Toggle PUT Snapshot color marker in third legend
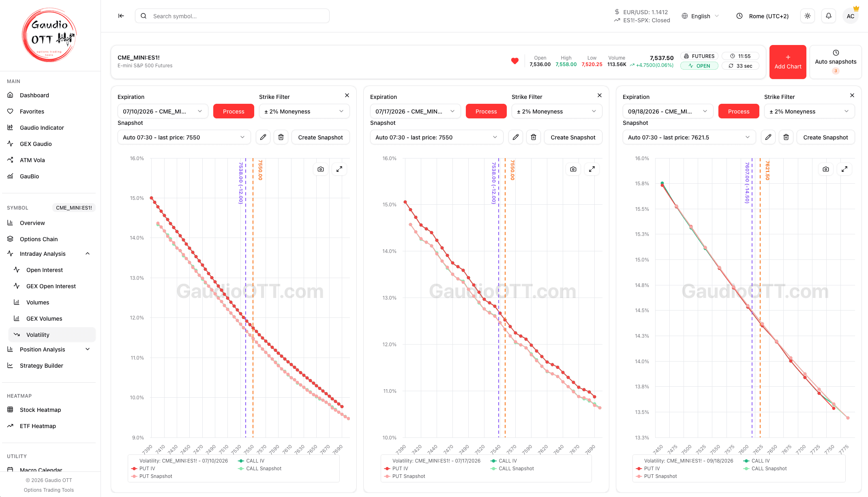Viewport: 868px width, 497px height. click(x=639, y=476)
